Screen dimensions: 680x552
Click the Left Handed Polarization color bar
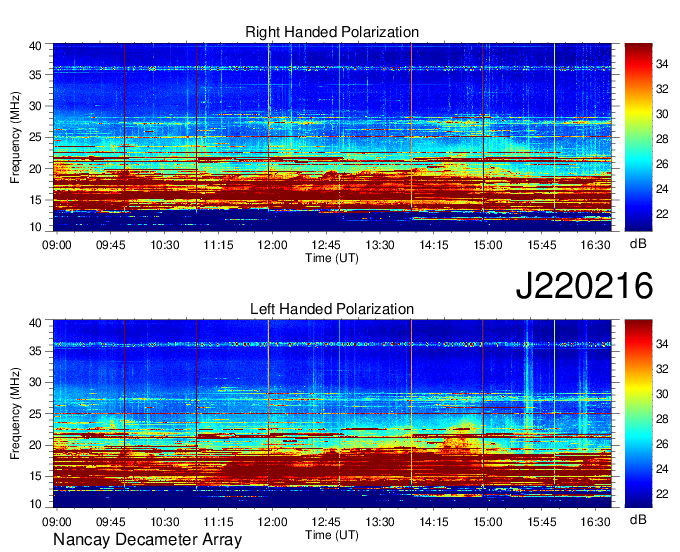pos(638,413)
